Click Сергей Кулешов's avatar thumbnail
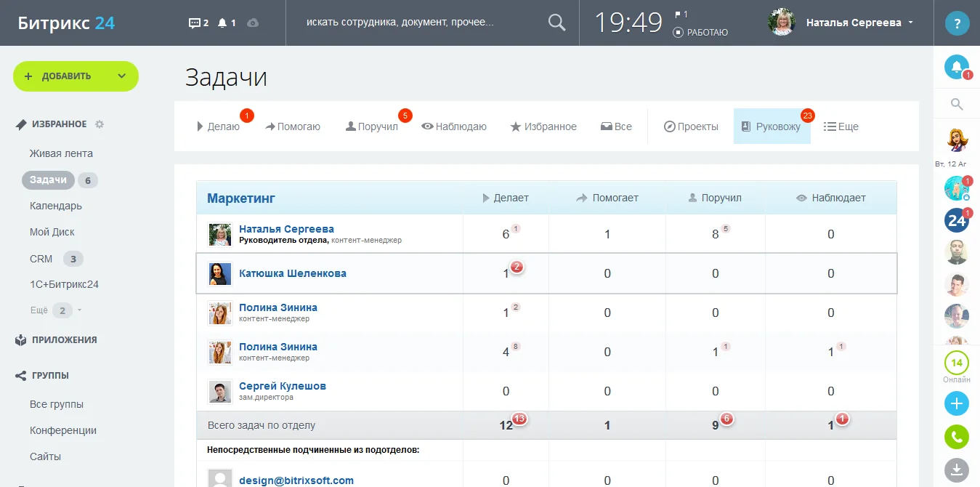 219,391
